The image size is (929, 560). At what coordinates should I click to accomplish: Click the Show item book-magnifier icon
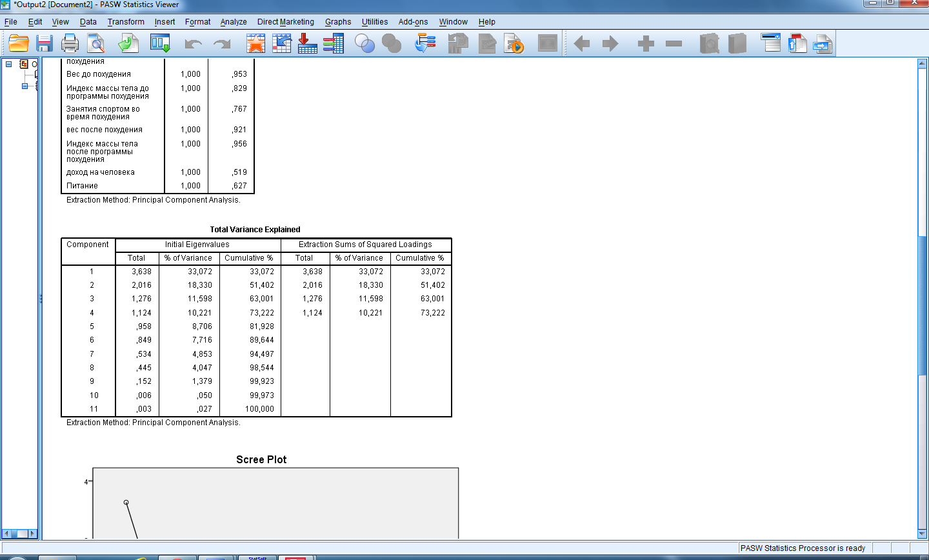coord(710,44)
